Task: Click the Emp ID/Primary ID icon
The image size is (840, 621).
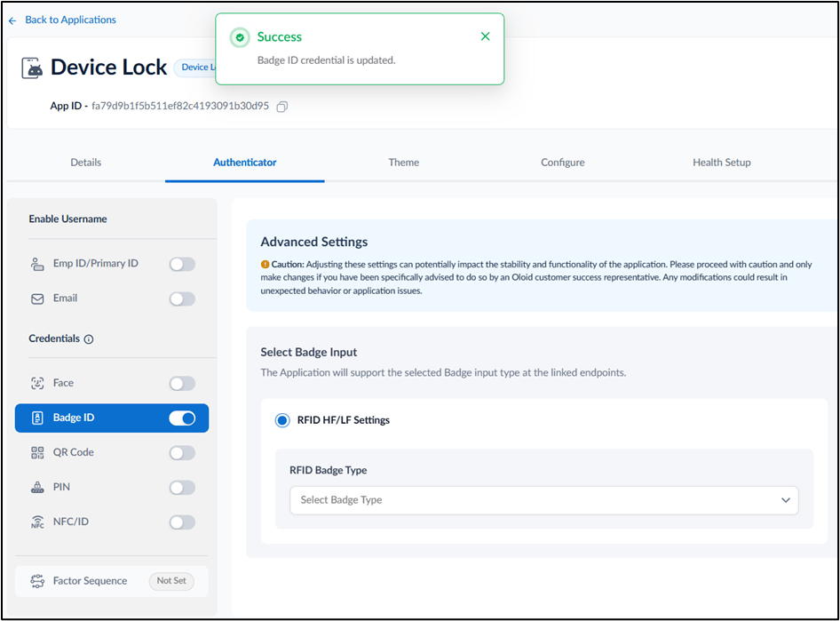Action: [x=37, y=264]
